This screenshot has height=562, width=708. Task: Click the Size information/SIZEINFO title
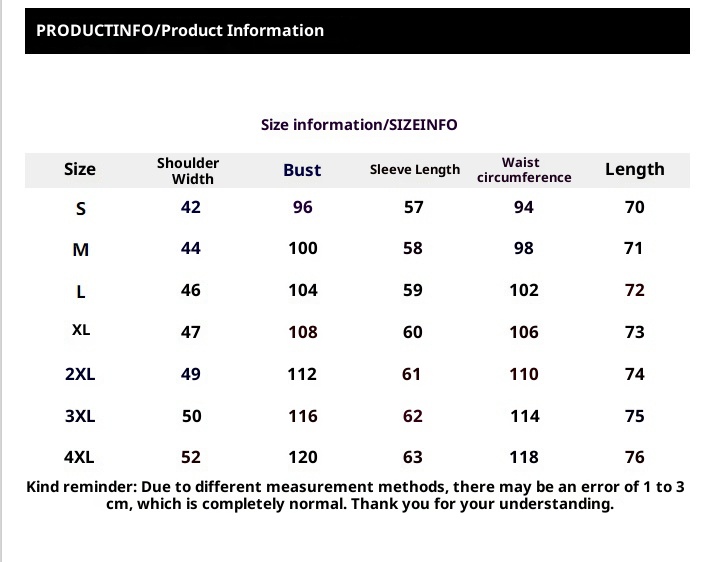[x=359, y=125]
